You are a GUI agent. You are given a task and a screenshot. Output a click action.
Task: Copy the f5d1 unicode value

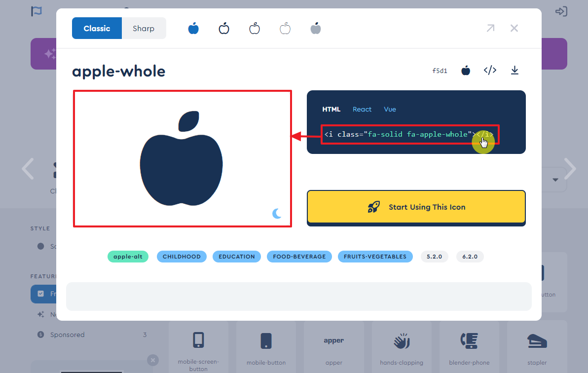[x=440, y=71]
